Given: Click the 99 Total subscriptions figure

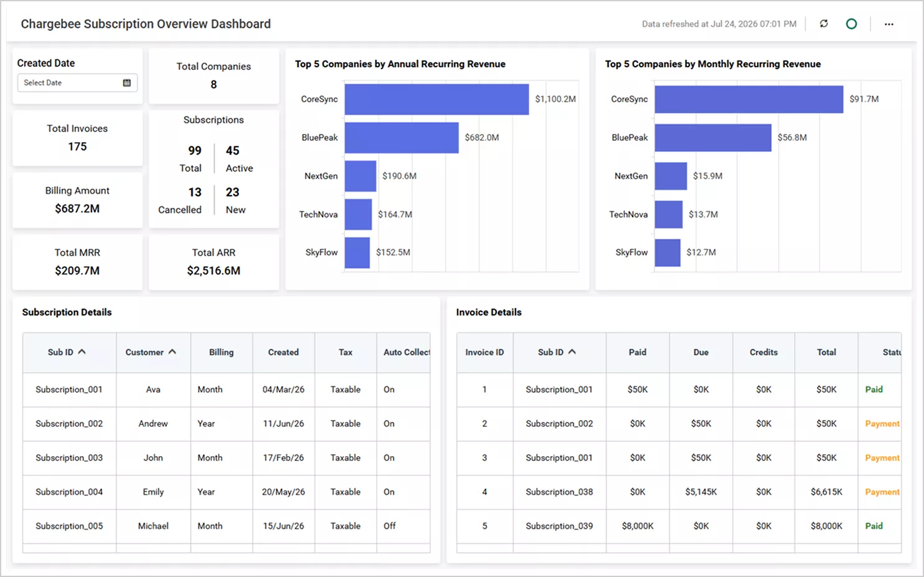Looking at the screenshot, I should point(195,151).
